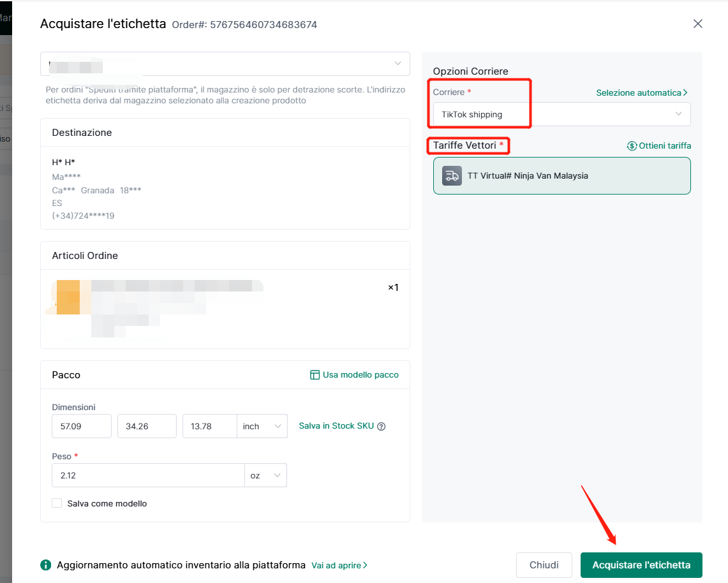
Task: Click Vai ad aprire link
Action: coord(339,565)
